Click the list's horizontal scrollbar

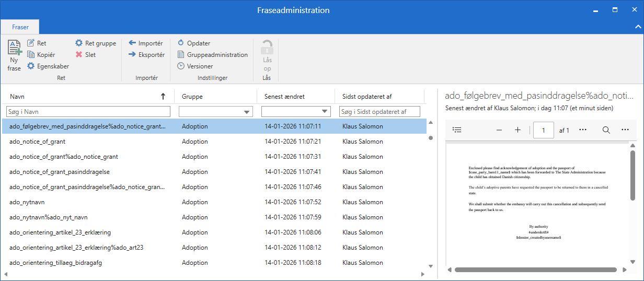click(x=215, y=274)
